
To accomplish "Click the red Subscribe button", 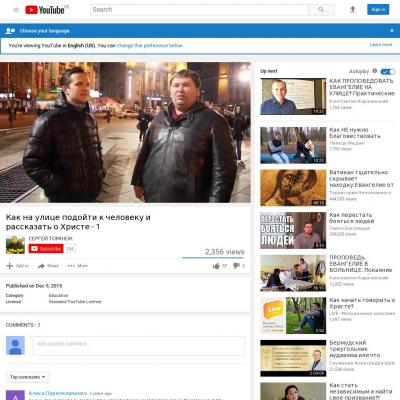I will click(46, 249).
